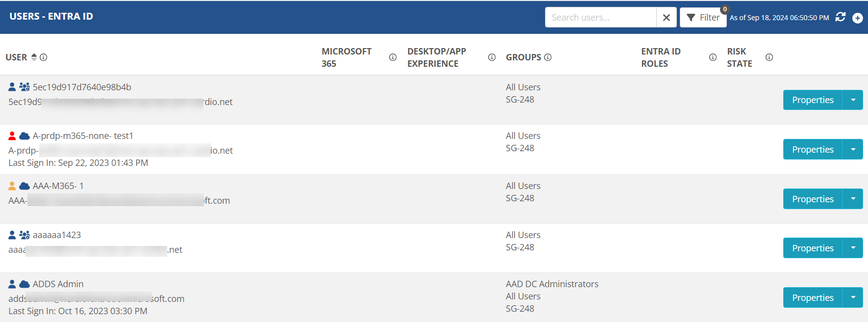
Task: Clear the search box with X
Action: (x=667, y=18)
